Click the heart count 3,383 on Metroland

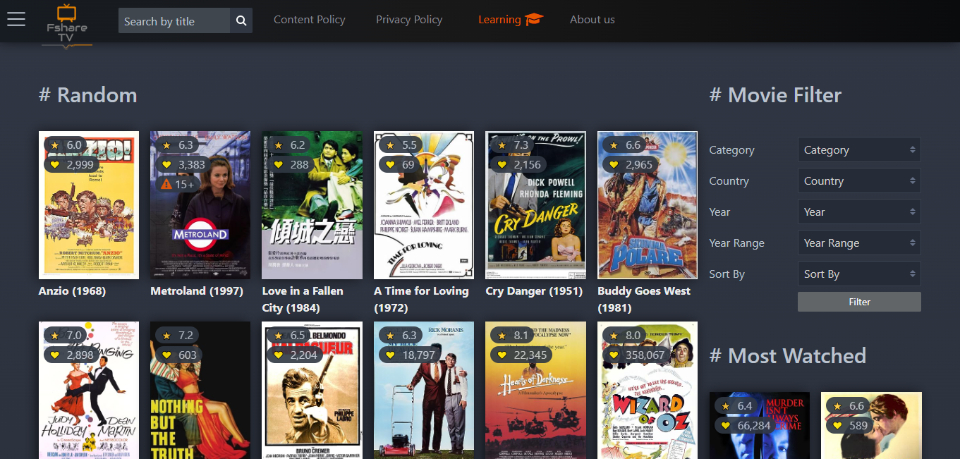[x=184, y=165]
